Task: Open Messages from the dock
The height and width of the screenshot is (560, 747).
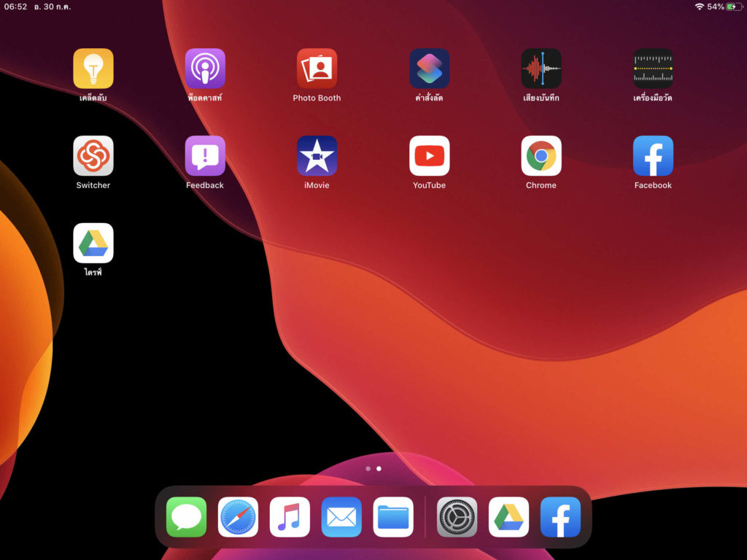Action: pyautogui.click(x=186, y=517)
